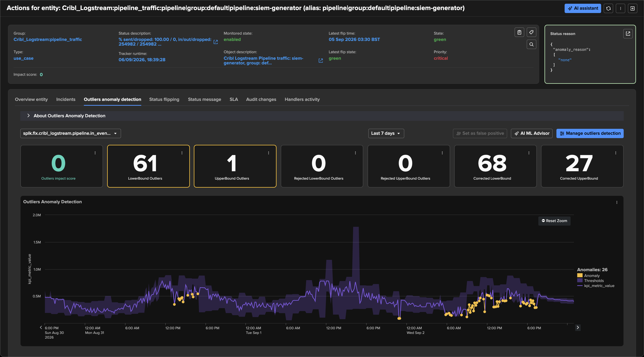644x357 pixels.
Task: Click the exit panel icon in the header
Action: 632,8
